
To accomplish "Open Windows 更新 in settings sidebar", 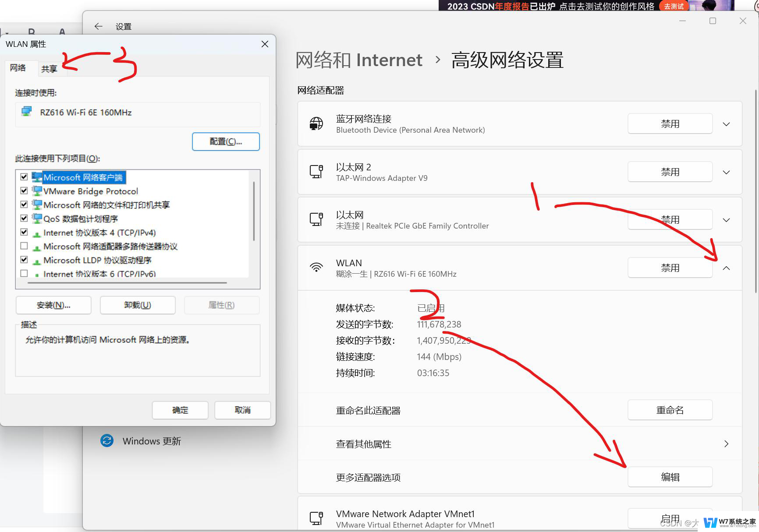I will 141,441.
